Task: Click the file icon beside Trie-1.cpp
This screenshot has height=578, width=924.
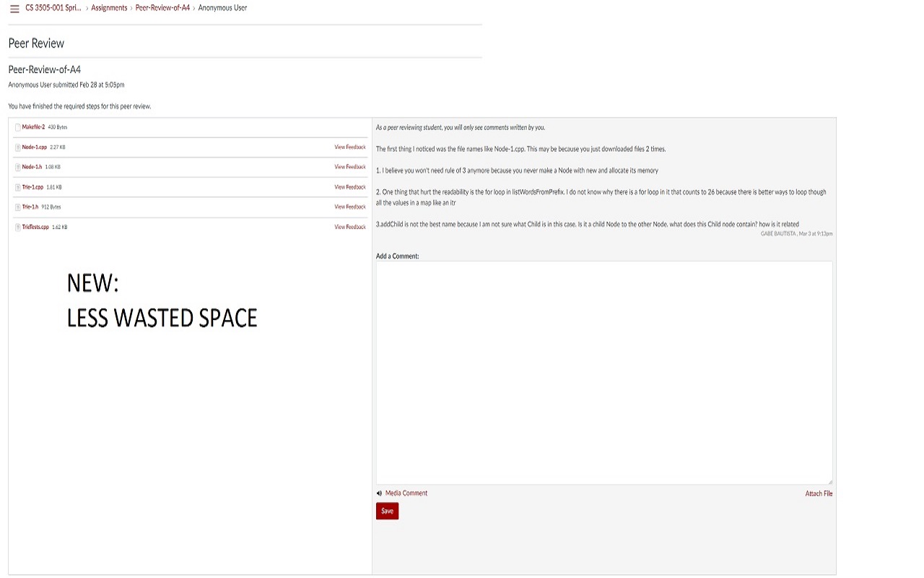Action: pyautogui.click(x=18, y=187)
